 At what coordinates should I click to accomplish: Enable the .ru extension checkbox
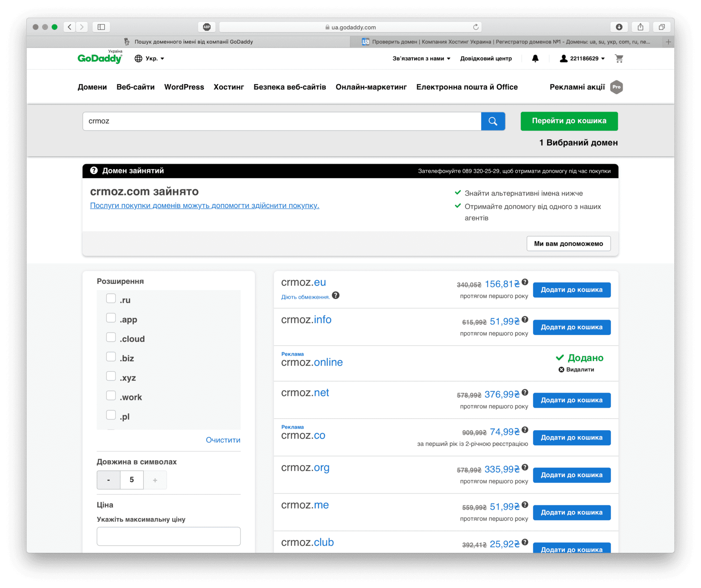tap(111, 299)
